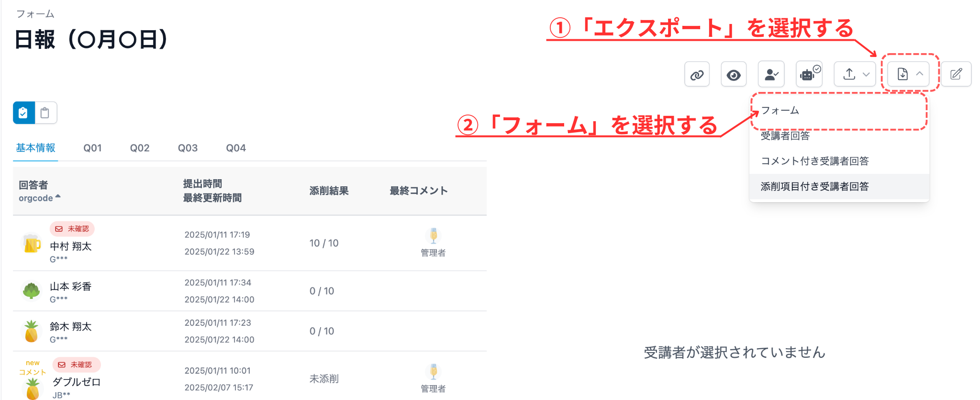Image resolution: width=980 pixels, height=400 pixels.
Task: Open the 基本情報 tab
Action: pos(35,148)
